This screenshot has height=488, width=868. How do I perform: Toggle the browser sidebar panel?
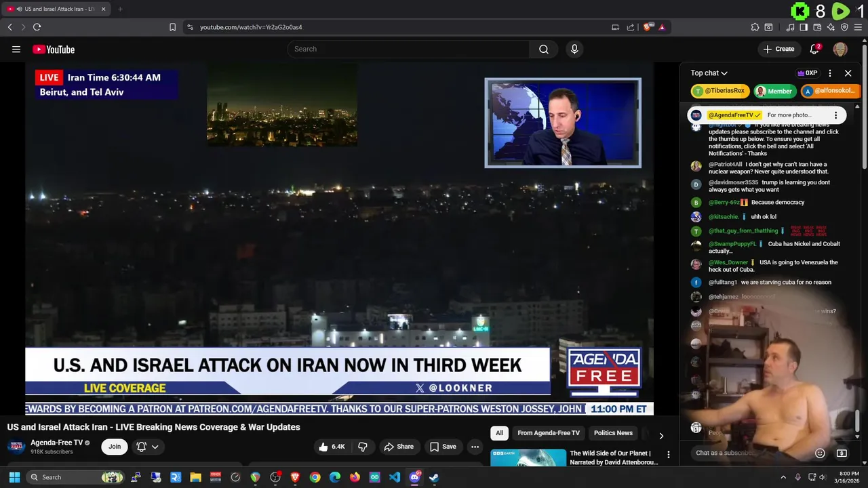pyautogui.click(x=804, y=27)
